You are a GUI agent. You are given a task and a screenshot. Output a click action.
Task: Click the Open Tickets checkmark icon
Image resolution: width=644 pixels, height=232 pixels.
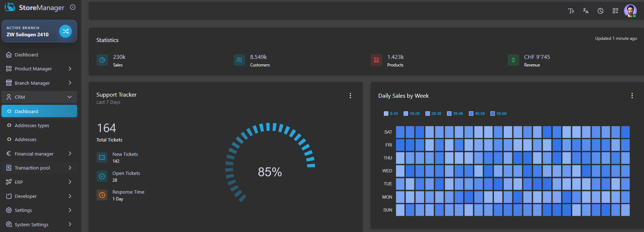pos(102,176)
